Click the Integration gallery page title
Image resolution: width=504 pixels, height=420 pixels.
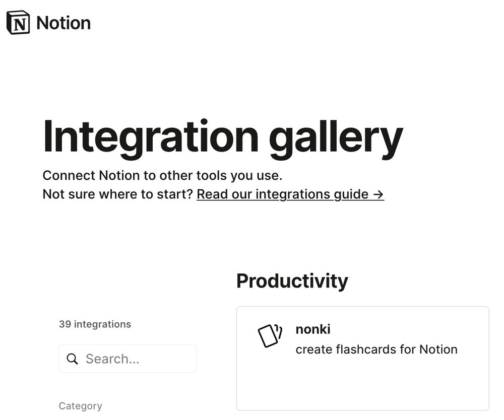[223, 137]
